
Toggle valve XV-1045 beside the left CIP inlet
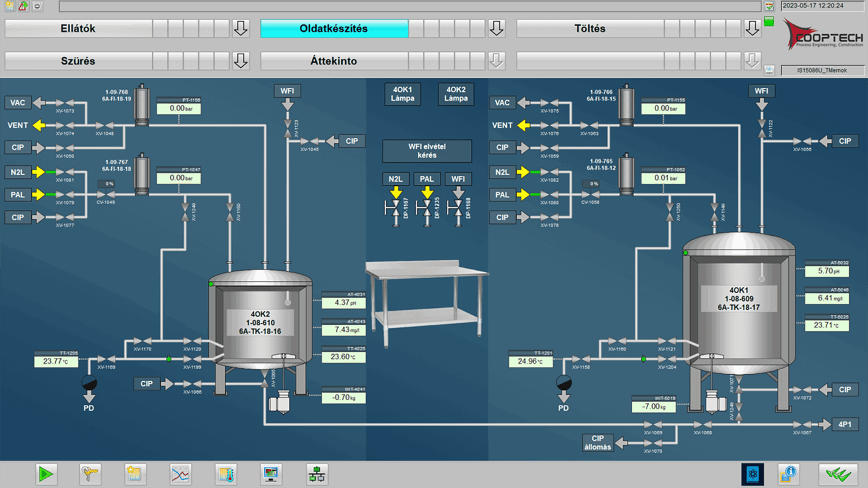pyautogui.click(x=309, y=141)
